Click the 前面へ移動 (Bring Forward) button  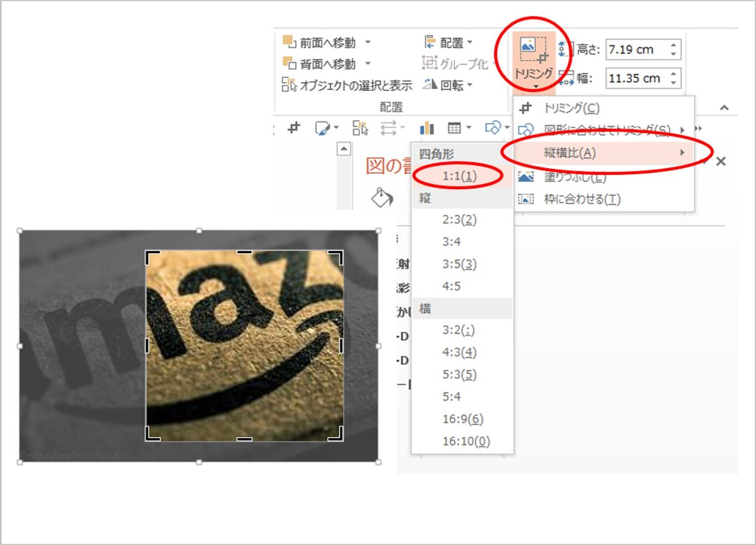(x=320, y=43)
